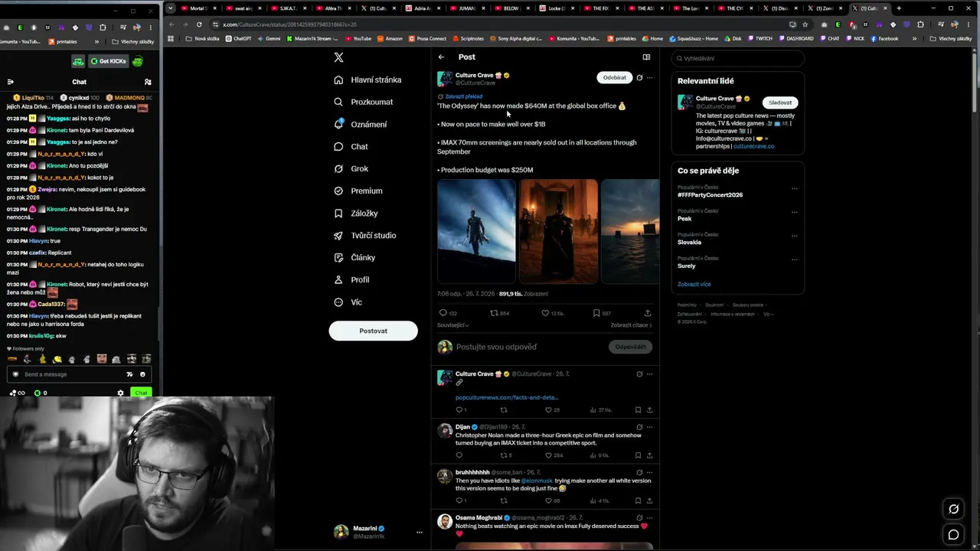
Task: Open Profil person icon in sidebar
Action: (x=338, y=280)
